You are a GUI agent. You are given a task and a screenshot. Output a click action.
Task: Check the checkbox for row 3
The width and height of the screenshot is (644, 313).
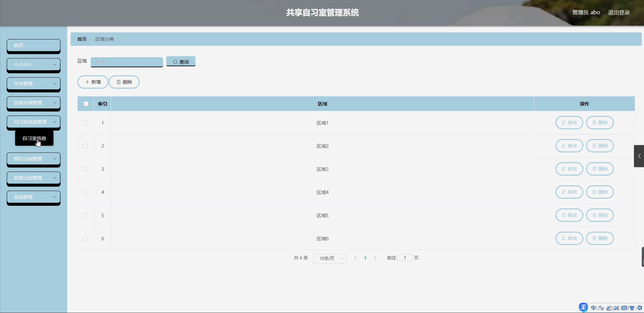click(85, 169)
